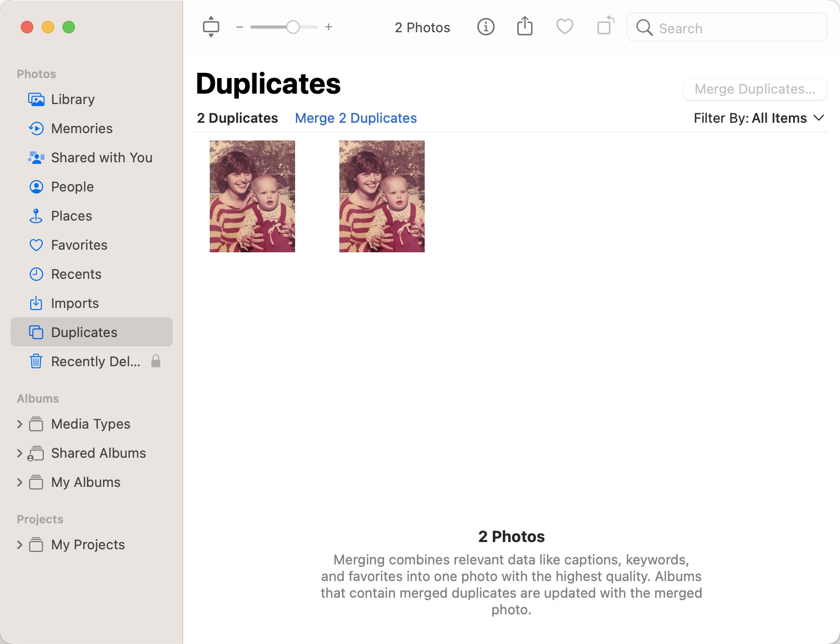The height and width of the screenshot is (644, 840).
Task: Toggle the Favorite heart in the toolbar
Action: pyautogui.click(x=565, y=27)
